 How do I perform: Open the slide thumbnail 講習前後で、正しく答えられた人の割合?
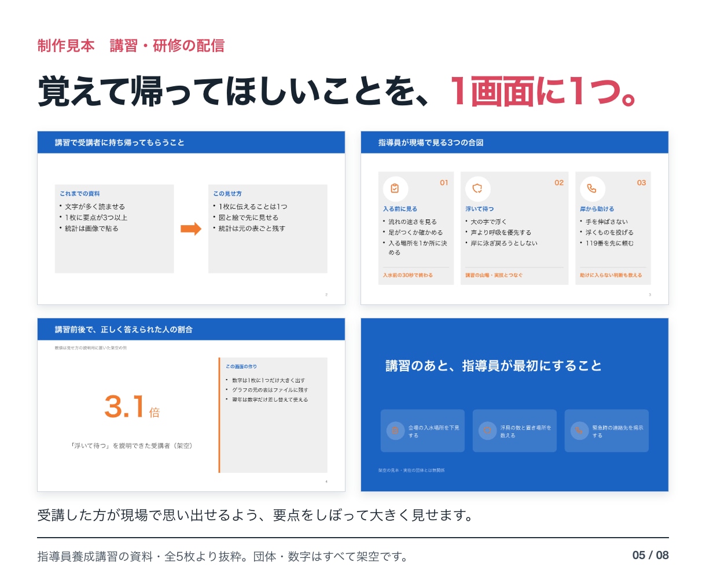[x=191, y=405]
